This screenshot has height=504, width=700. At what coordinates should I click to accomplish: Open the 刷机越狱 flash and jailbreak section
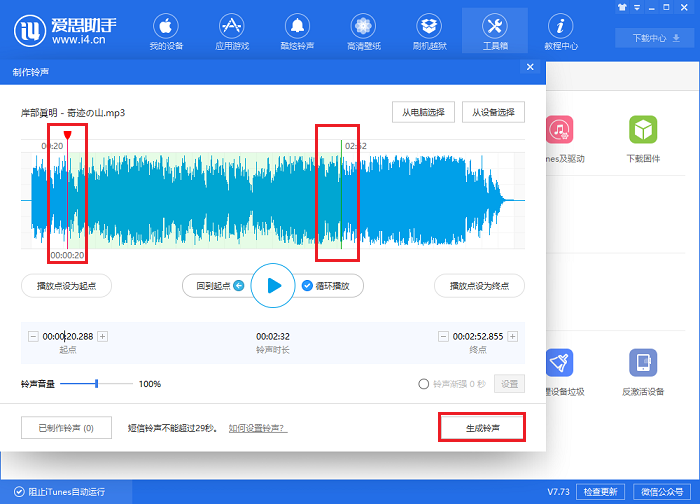click(x=428, y=32)
